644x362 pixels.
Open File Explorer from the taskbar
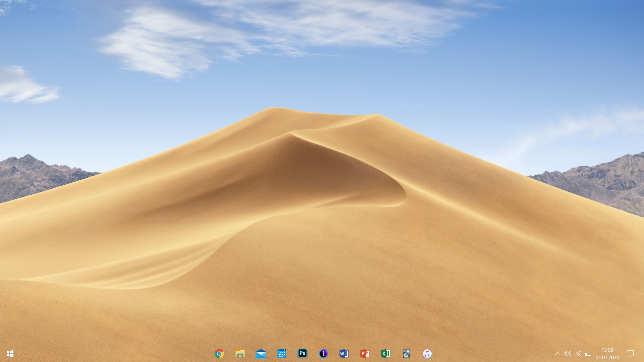[x=240, y=354]
